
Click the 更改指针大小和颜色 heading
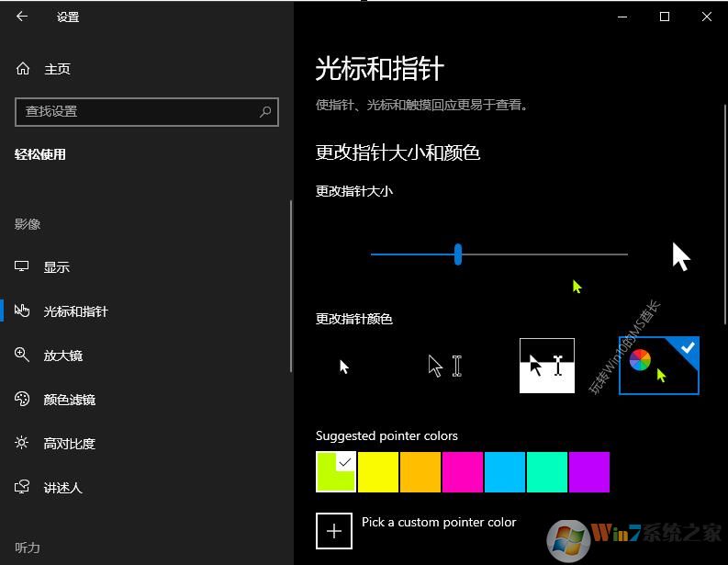(398, 153)
